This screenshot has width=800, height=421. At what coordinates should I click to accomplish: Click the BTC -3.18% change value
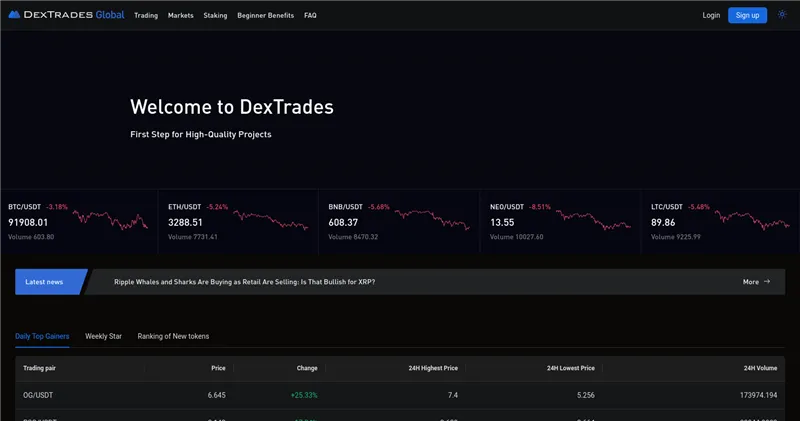point(57,207)
